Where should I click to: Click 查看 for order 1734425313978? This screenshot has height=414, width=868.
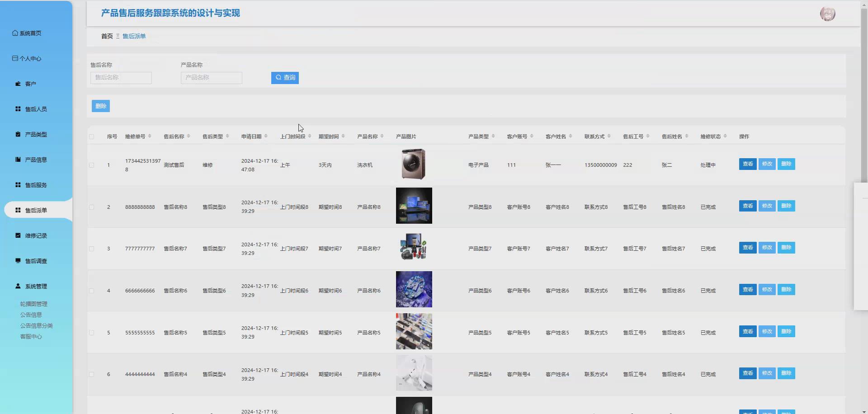(748, 164)
